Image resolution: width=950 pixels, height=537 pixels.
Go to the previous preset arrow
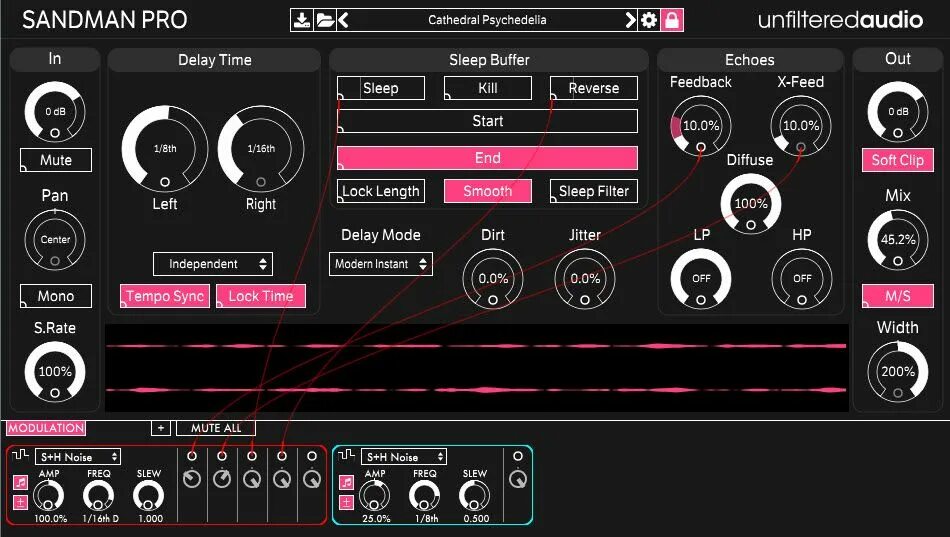tap(344, 20)
